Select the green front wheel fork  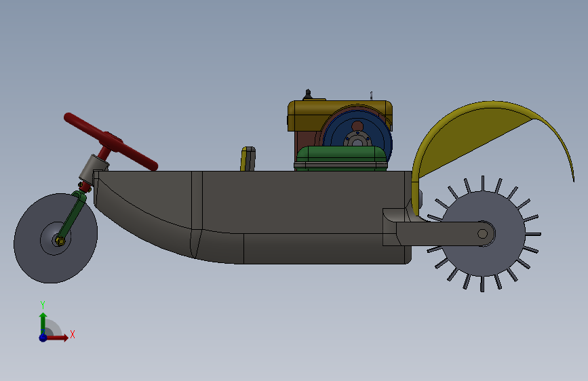pyautogui.click(x=73, y=214)
